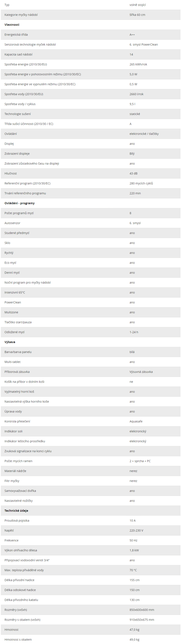The height and width of the screenshot is (644, 182).
Task: Select the Hlučnost row label
Action: (x=11, y=173)
